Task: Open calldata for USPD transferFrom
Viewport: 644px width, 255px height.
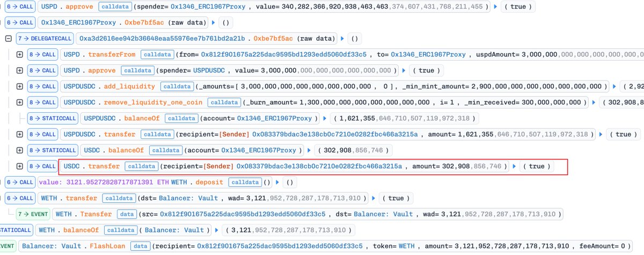Action: point(157,55)
